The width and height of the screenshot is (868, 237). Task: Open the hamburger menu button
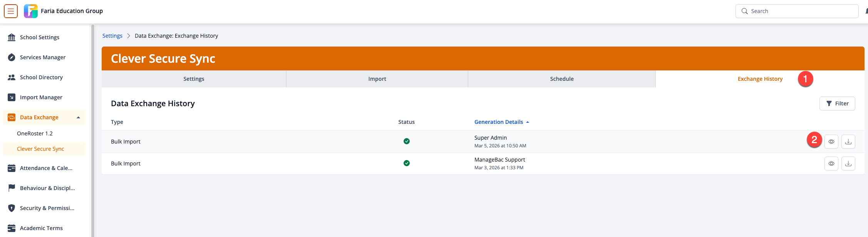(x=11, y=11)
